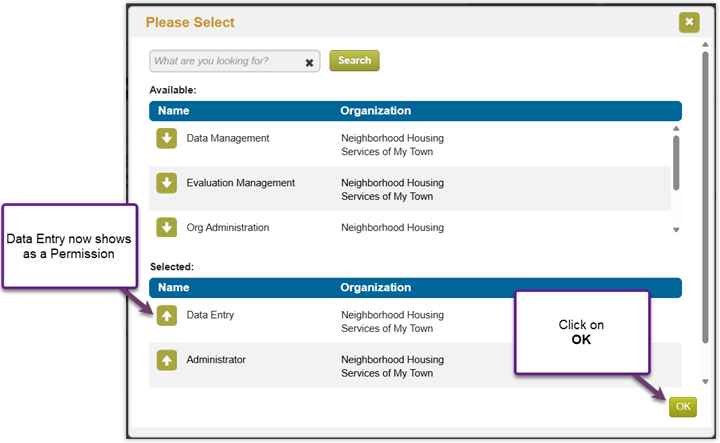Click the Available list scroll-up arrow
Viewport: 720px width, 443px height.
click(x=676, y=129)
